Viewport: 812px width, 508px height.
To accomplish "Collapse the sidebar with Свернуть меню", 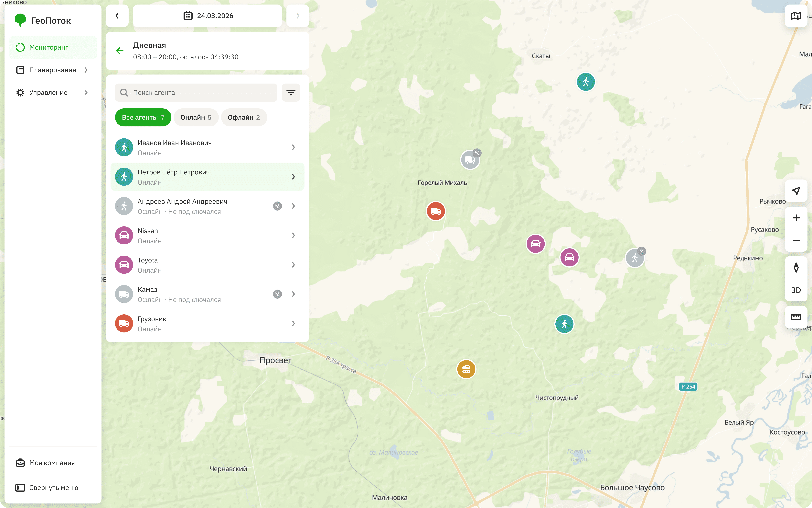I will 53,488.
